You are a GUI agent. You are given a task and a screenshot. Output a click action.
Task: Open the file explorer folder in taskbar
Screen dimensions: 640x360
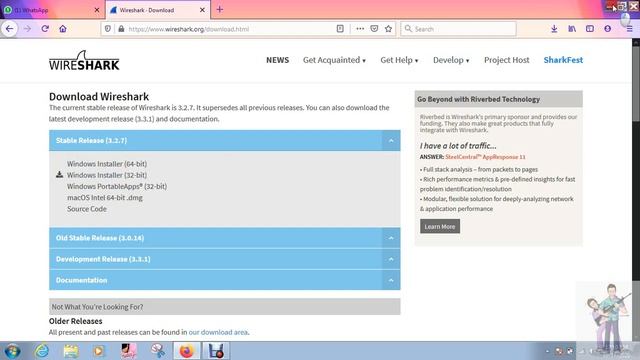pyautogui.click(x=71, y=351)
